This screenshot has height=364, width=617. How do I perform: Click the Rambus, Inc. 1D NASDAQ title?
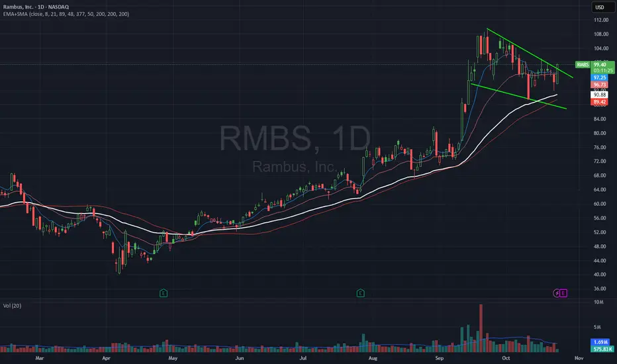coord(36,7)
